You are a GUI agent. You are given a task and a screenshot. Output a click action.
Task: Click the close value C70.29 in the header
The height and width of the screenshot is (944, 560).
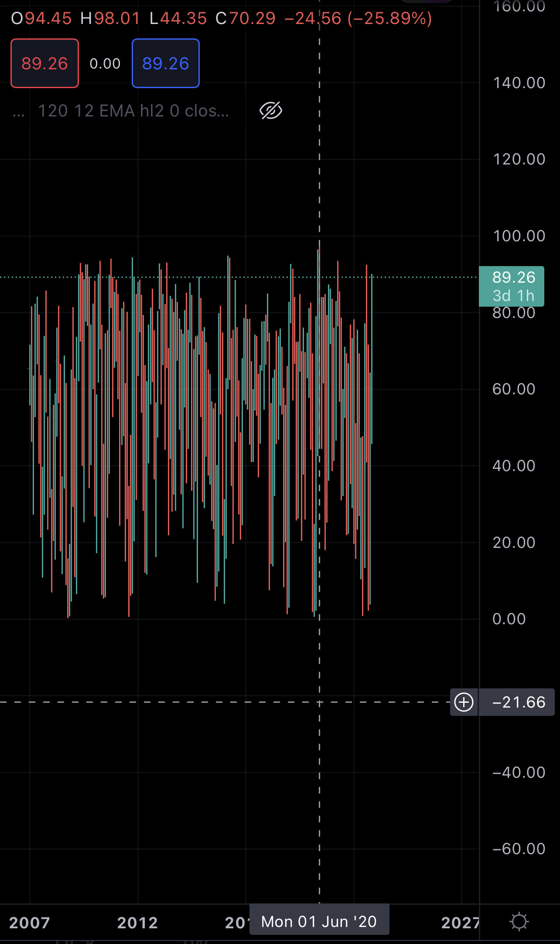pos(246,18)
